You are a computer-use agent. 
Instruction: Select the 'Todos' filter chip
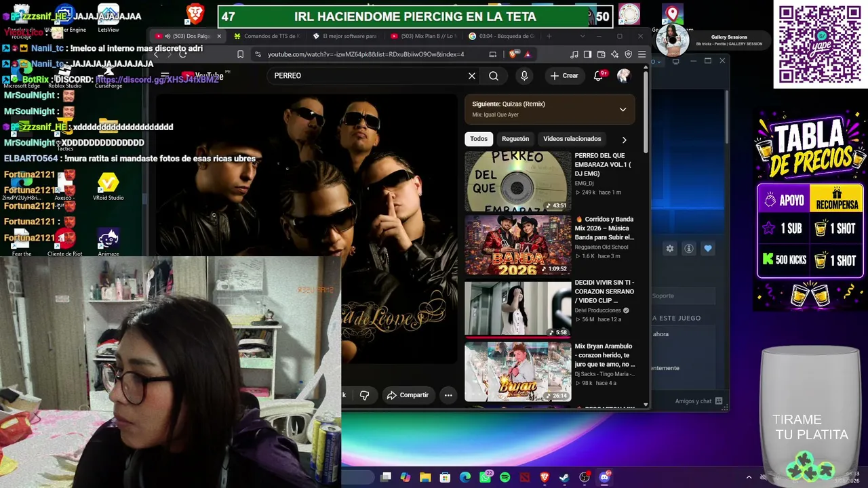point(479,139)
